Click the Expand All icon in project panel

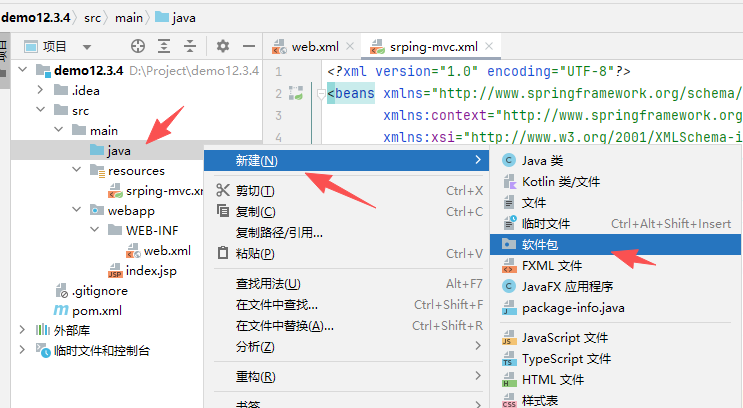[164, 46]
